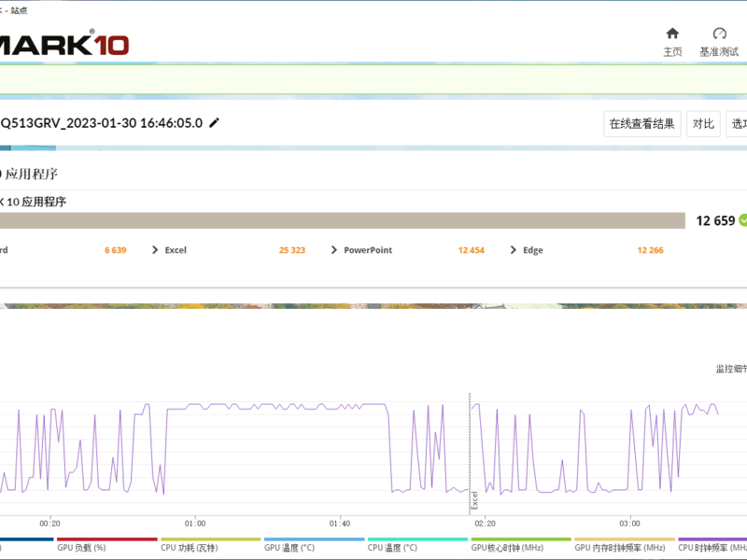This screenshot has width=747, height=560.
Task: Toggle the GPU核心时钟 (MHz) legend series
Action: [507, 548]
